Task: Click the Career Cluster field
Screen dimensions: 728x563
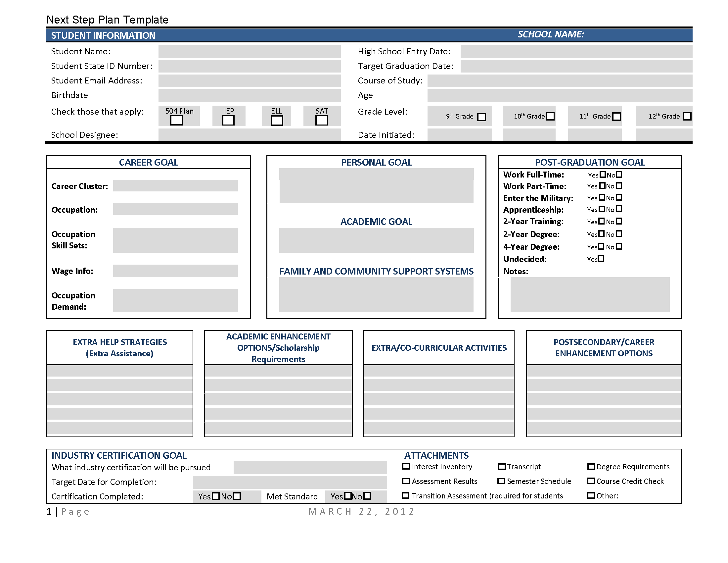Action: pos(175,186)
